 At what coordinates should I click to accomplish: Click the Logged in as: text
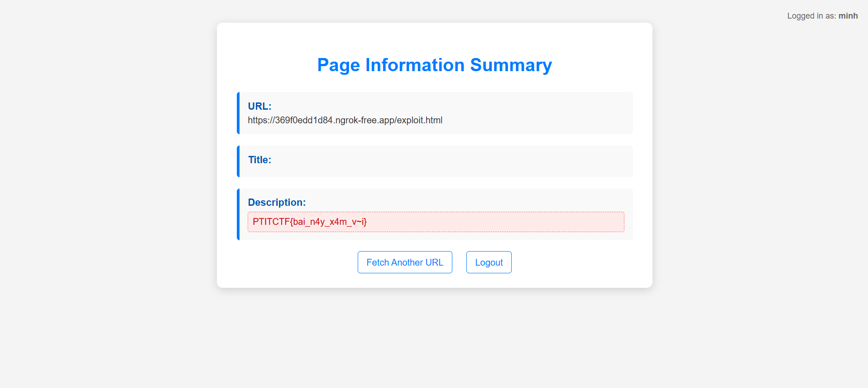tap(811, 16)
